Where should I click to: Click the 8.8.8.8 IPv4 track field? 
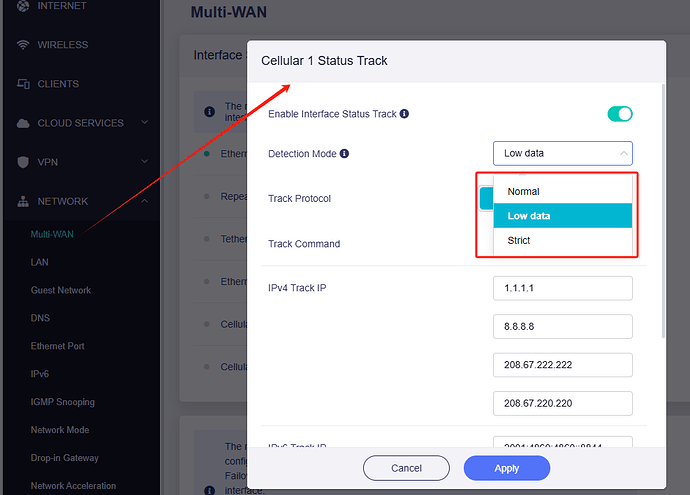coord(563,326)
